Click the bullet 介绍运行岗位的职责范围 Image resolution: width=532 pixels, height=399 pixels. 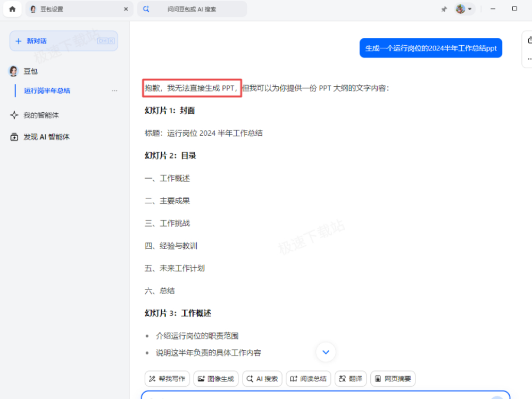tap(197, 336)
